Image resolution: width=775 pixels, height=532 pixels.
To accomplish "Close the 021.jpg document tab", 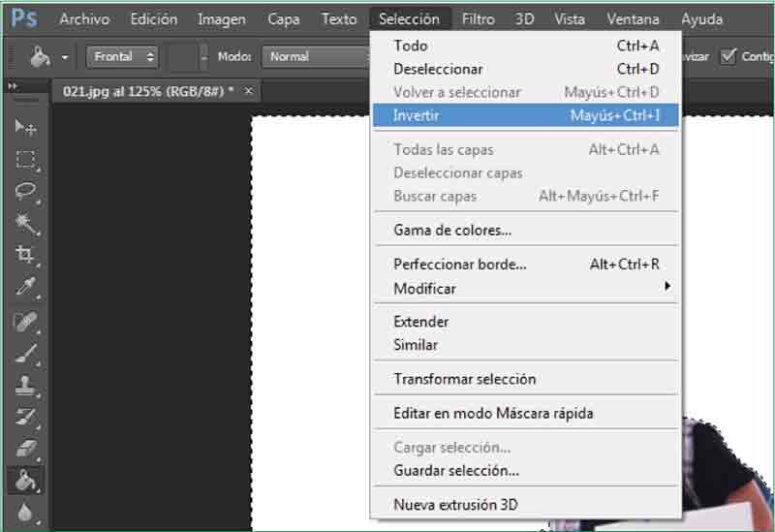I will [x=248, y=91].
